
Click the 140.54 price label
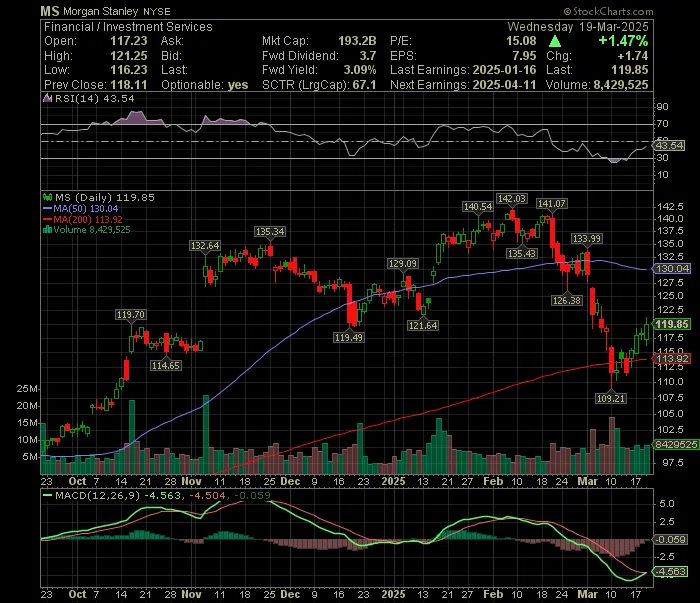point(478,207)
